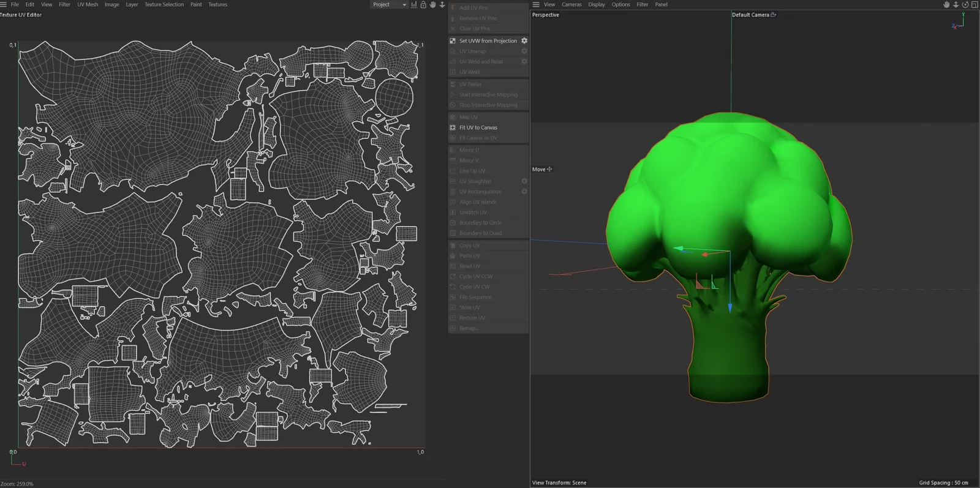
Task: Open the Paint menu
Action: [196, 4]
